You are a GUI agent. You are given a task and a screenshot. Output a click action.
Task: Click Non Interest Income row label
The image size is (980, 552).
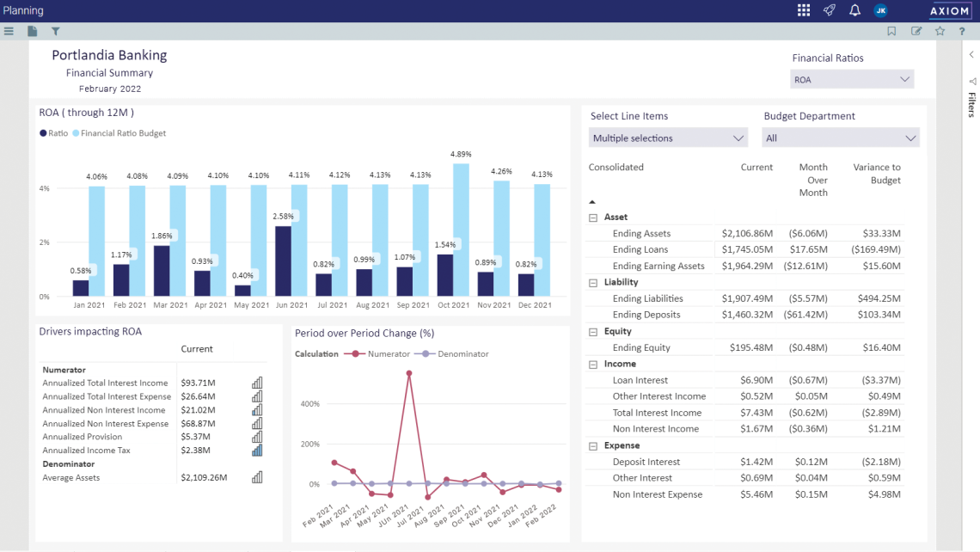[656, 429]
